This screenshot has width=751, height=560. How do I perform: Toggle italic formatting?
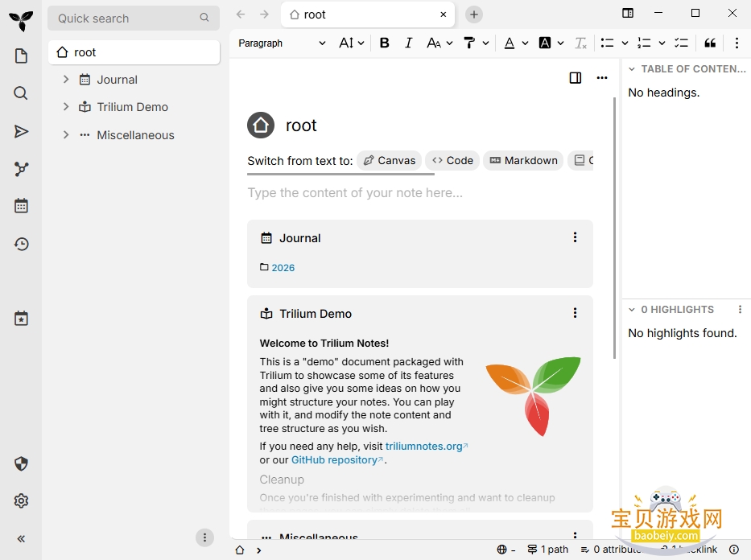(x=408, y=43)
